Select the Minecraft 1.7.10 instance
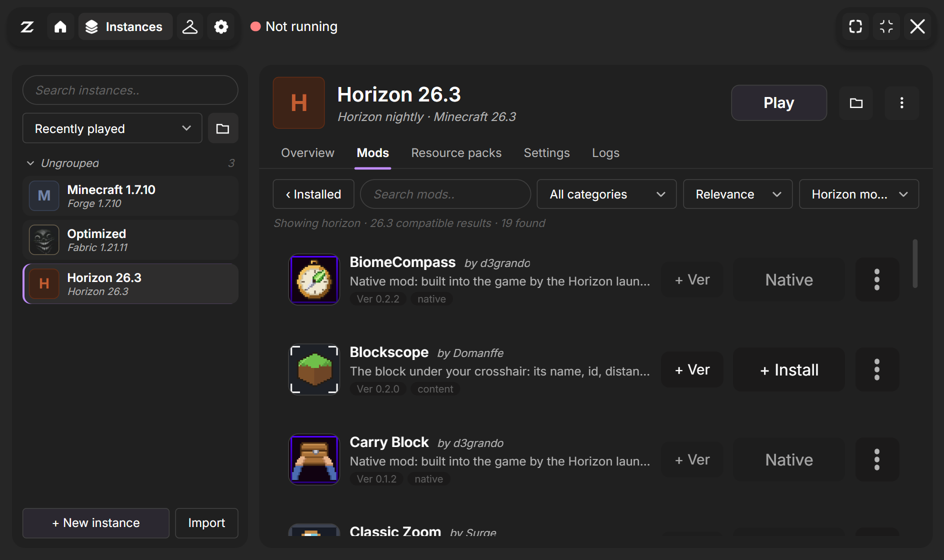This screenshot has height=560, width=944. click(130, 196)
